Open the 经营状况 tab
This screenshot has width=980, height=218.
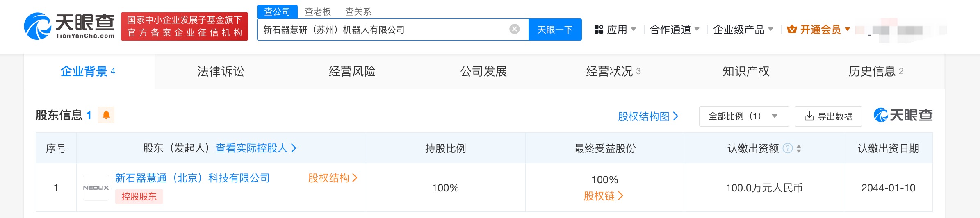click(613, 71)
